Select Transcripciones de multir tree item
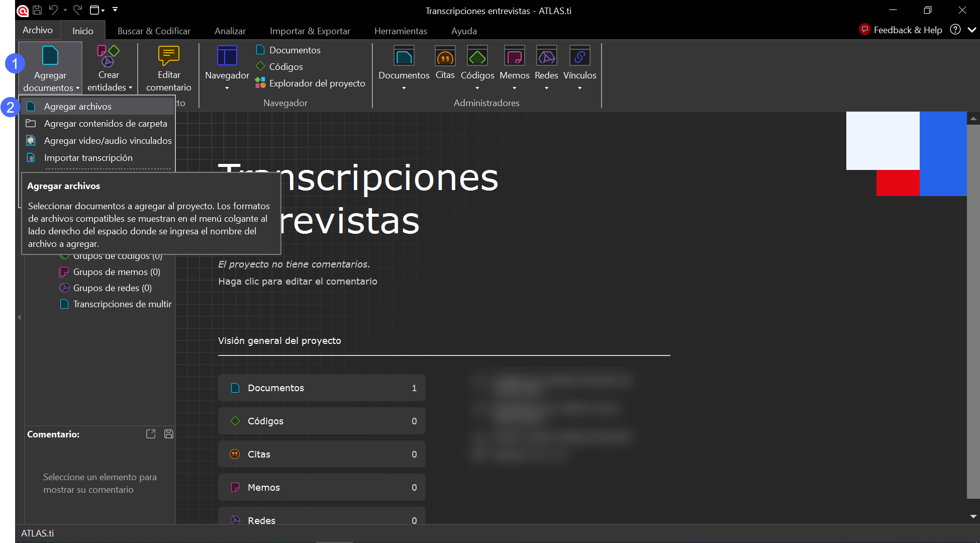 click(x=116, y=304)
